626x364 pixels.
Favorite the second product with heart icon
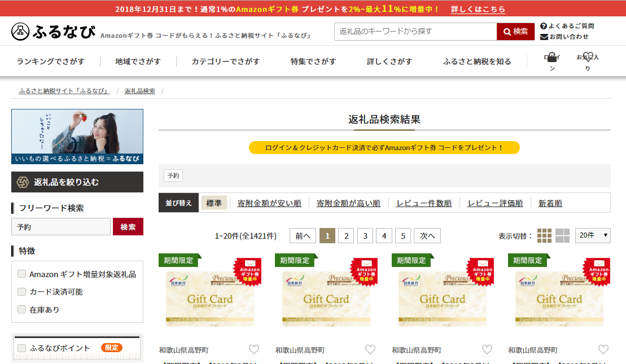point(370,350)
